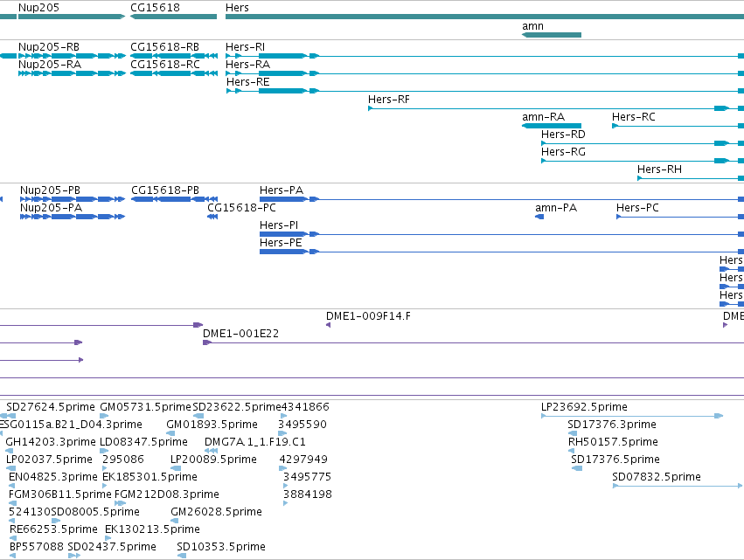Select transcript Nup205-RB
Viewport: 744px width, 560px height.
[49, 47]
